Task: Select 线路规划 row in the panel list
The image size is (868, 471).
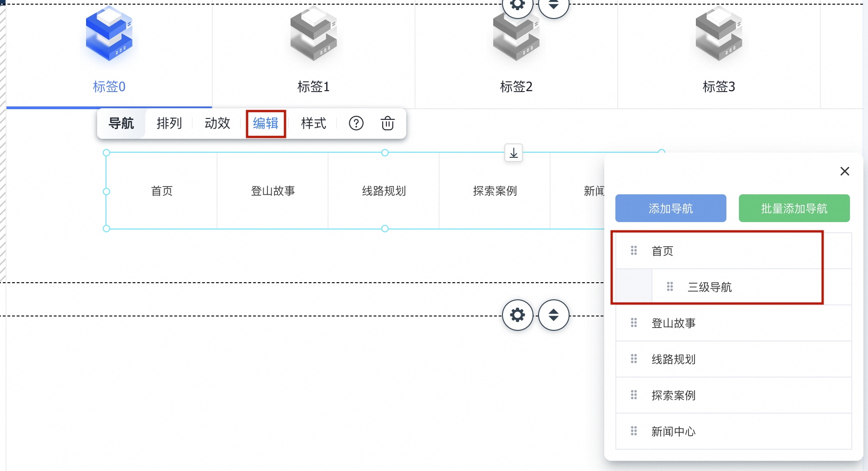Action: 734,359
